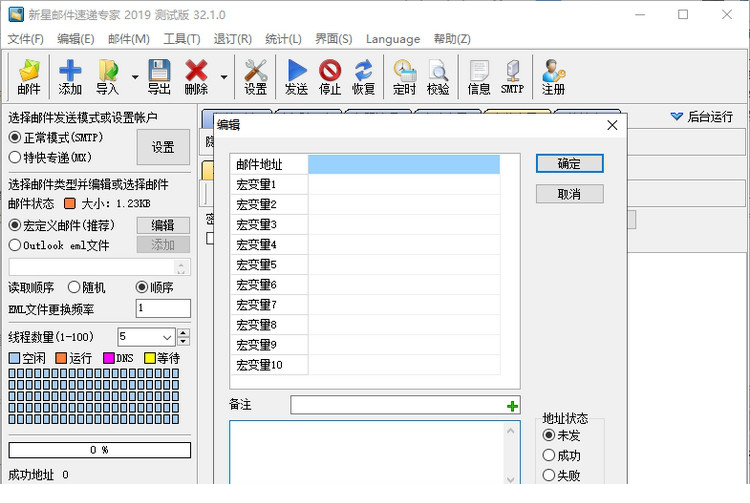The image size is (750, 503).
Task: Click the red X 删除 icon
Action: click(x=196, y=77)
